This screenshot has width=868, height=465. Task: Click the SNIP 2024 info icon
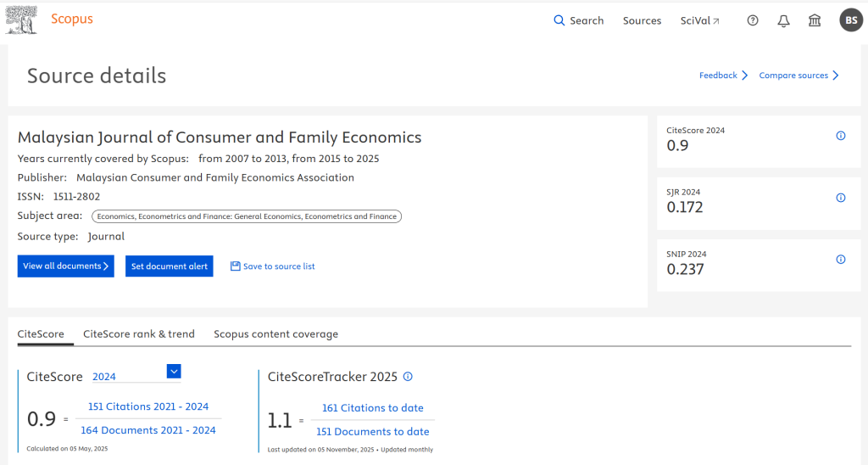(x=840, y=260)
